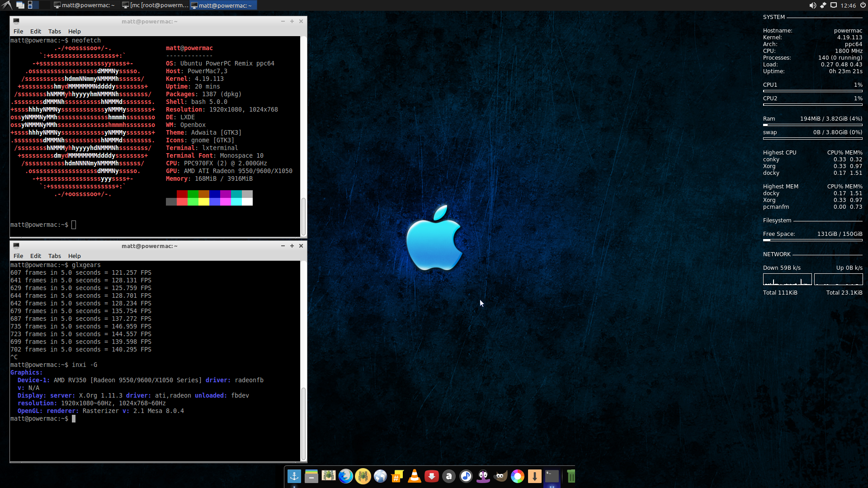Open Firefox from the dock

click(346, 476)
